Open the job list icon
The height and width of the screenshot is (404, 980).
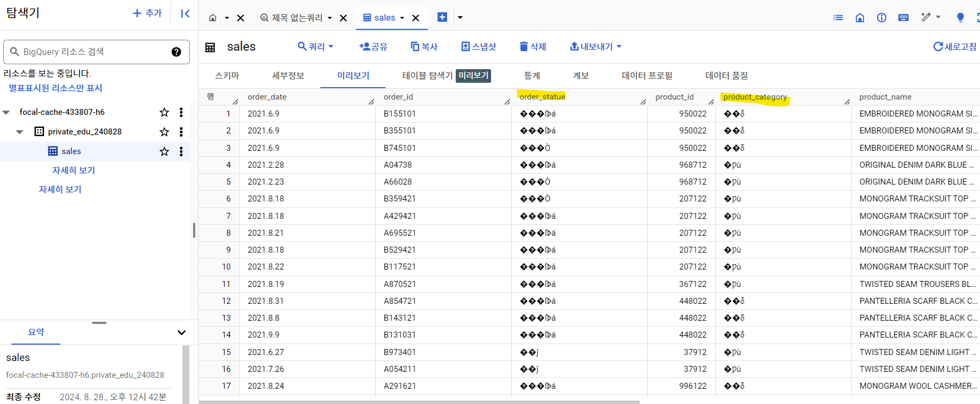point(838,18)
